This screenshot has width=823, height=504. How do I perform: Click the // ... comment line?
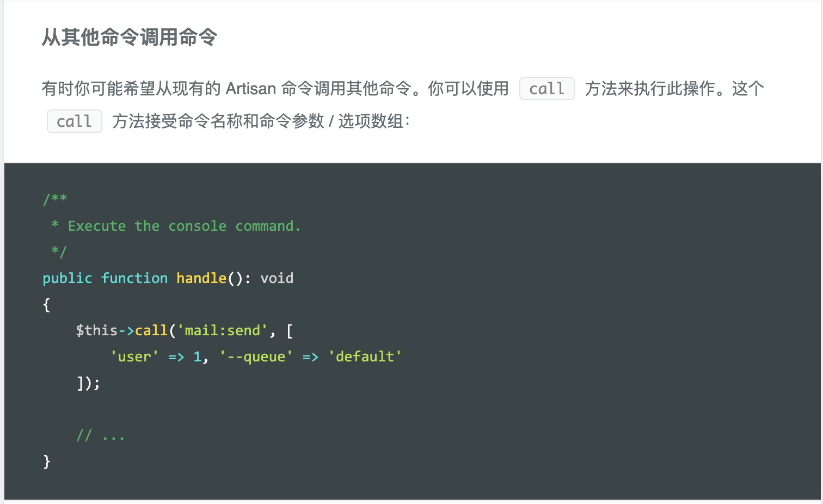click(101, 435)
